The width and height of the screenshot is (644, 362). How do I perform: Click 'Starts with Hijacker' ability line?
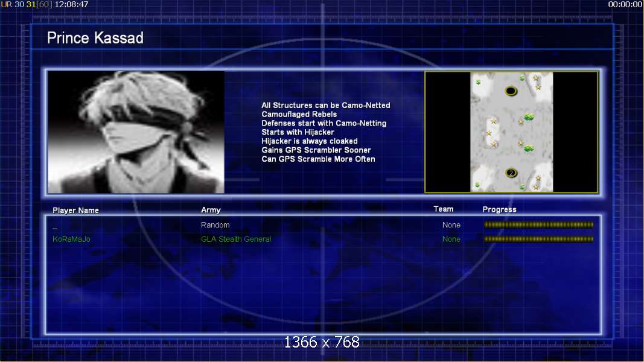click(298, 132)
